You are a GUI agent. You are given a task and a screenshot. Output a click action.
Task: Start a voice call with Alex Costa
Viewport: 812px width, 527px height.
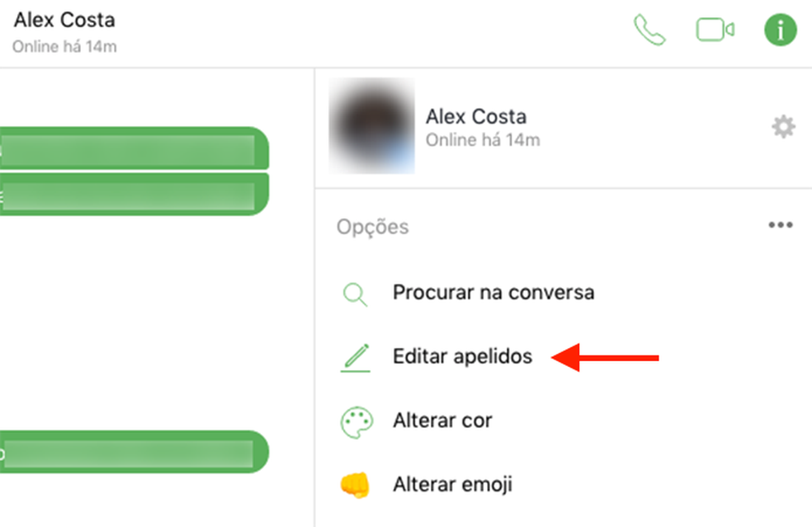pyautogui.click(x=649, y=30)
